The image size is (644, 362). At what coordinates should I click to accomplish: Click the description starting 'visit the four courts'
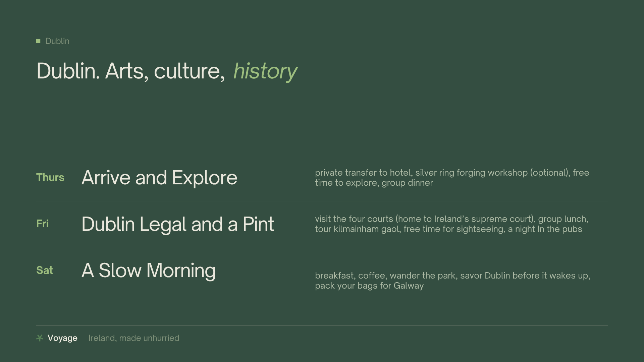pyautogui.click(x=451, y=224)
